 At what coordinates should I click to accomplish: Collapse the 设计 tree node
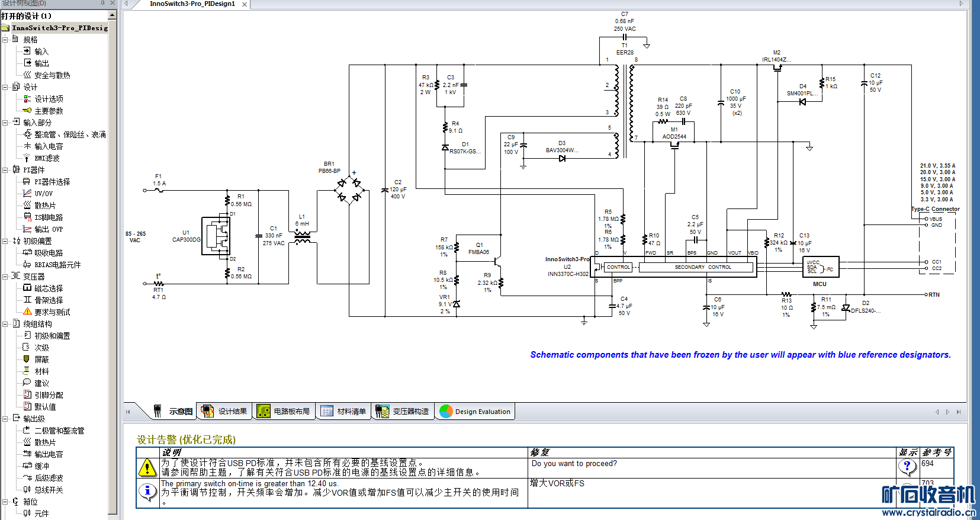pos(5,87)
